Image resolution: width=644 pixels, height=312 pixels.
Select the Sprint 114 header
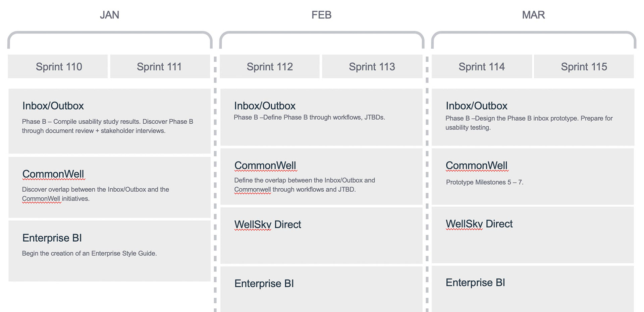coord(482,66)
